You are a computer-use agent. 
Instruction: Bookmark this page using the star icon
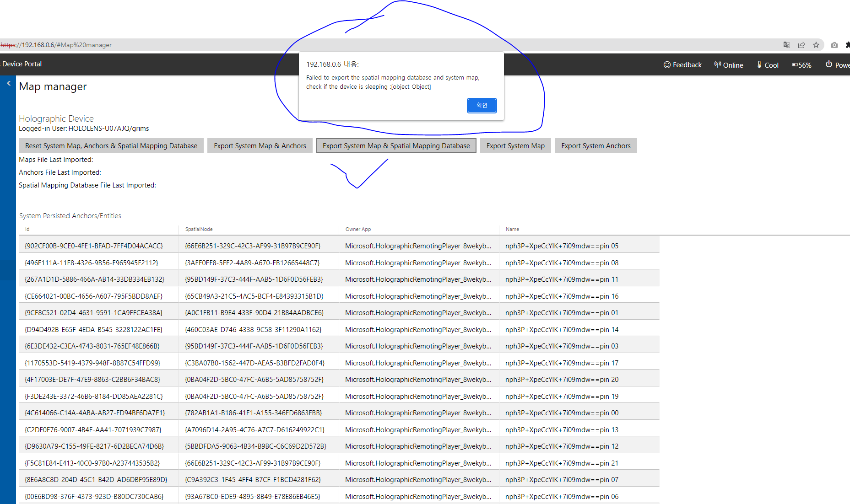[x=817, y=45]
